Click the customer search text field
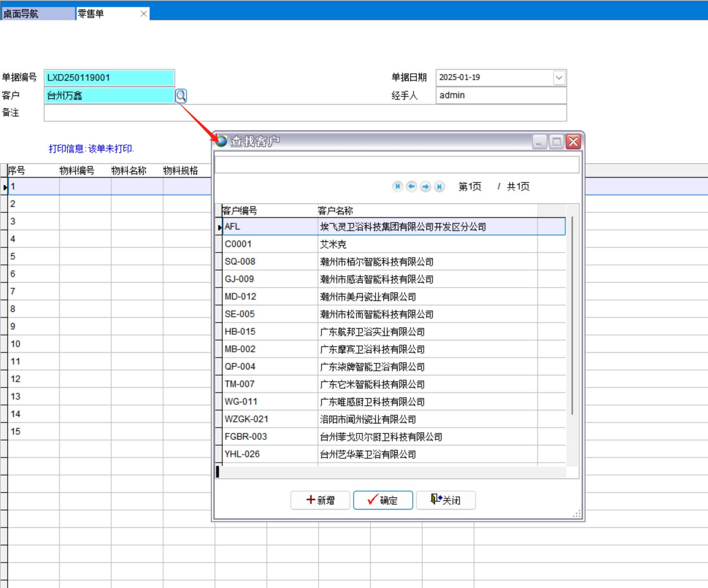708x588 pixels. coord(397,165)
